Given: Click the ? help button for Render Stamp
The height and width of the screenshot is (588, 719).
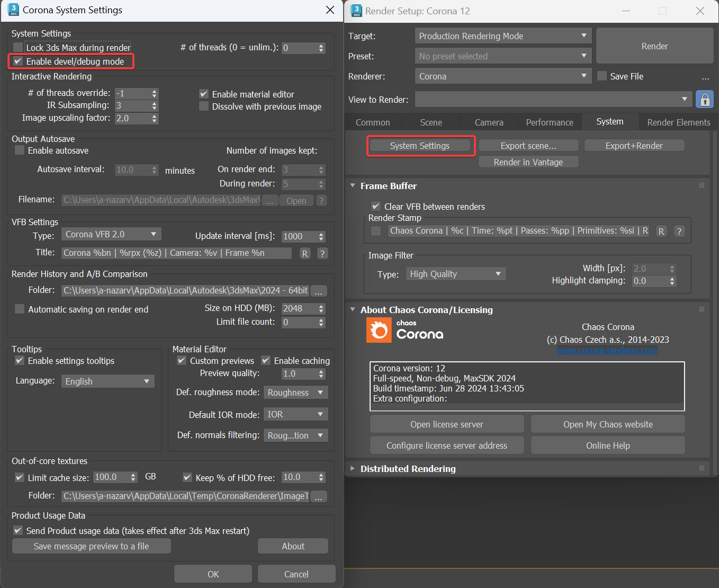Looking at the screenshot, I should point(679,231).
